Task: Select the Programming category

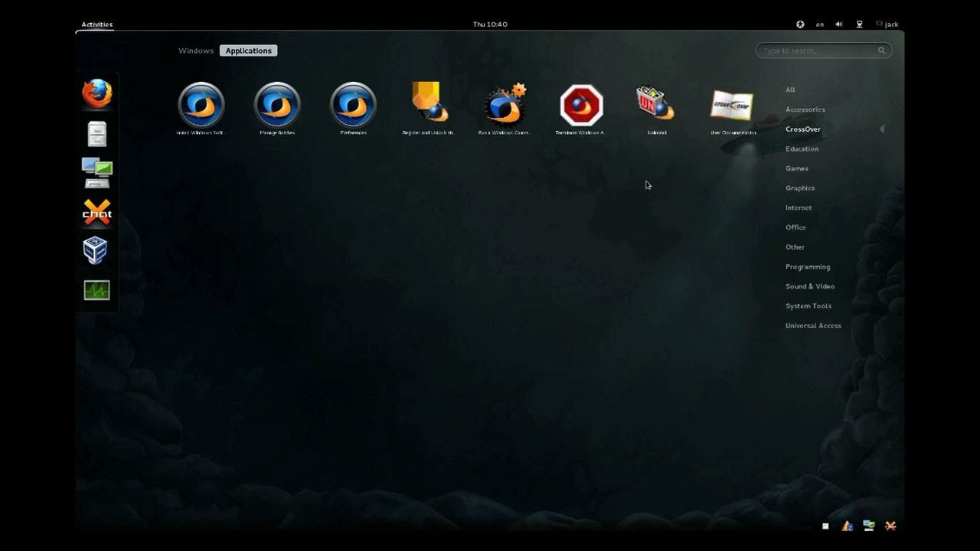Action: tap(808, 267)
